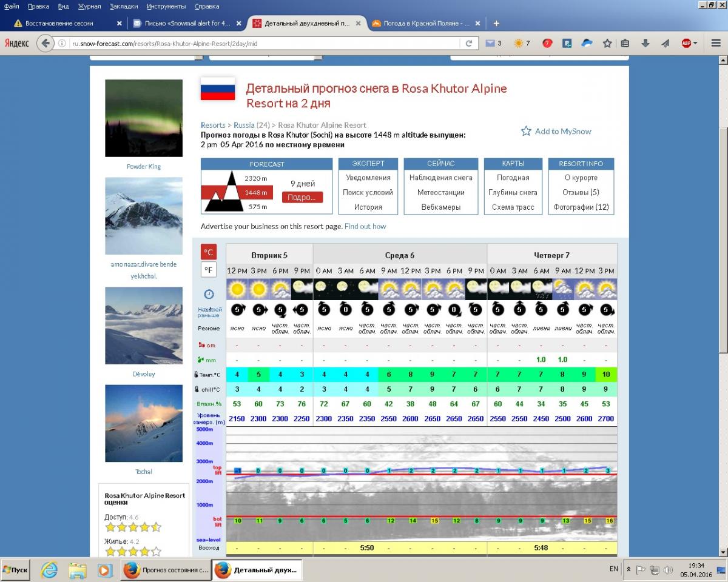Open the Закладки menu
This screenshot has width=728, height=582.
(124, 6)
